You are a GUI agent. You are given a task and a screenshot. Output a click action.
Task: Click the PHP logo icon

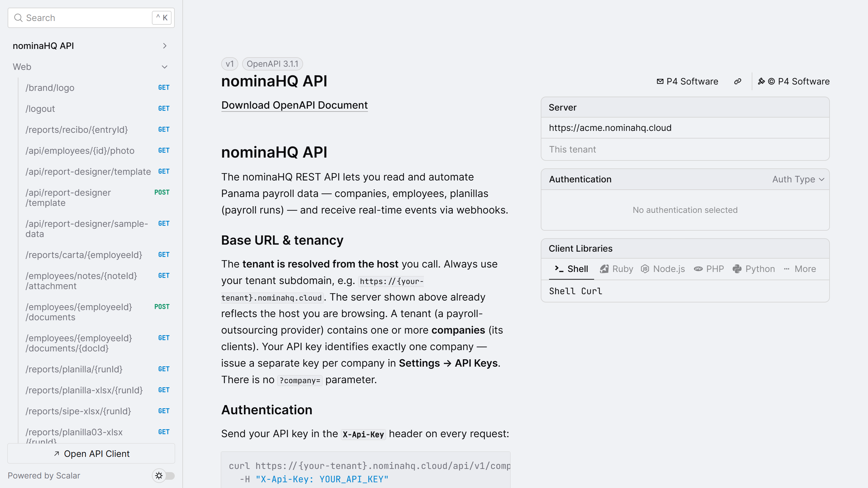tap(698, 268)
